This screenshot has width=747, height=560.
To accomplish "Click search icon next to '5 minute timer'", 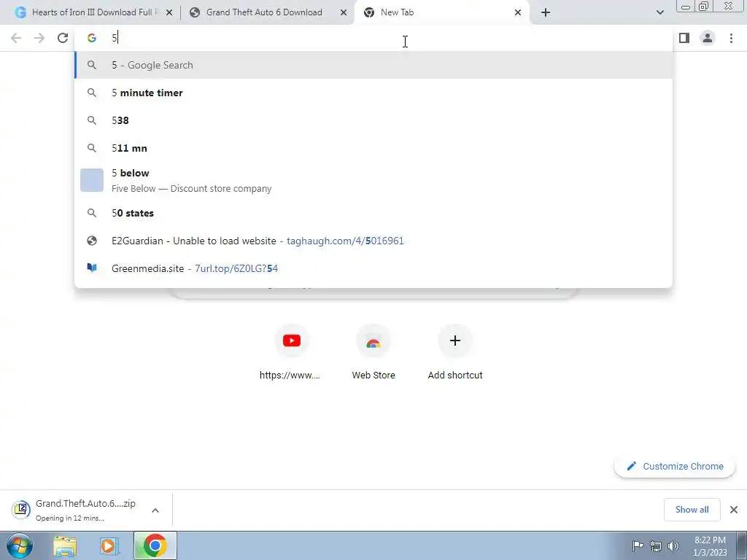I will 92,93.
